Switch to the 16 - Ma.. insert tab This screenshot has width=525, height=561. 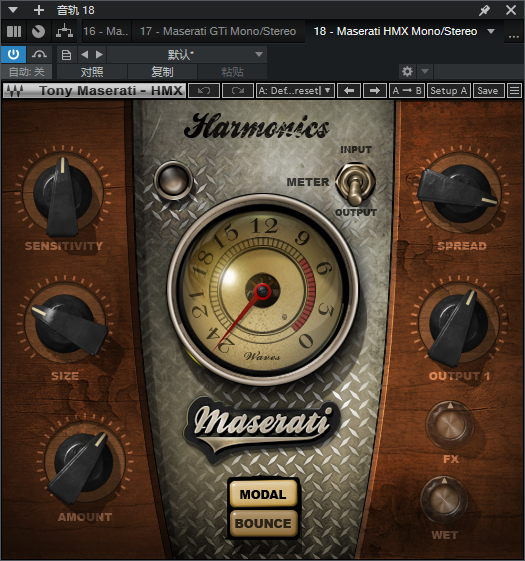coord(106,31)
